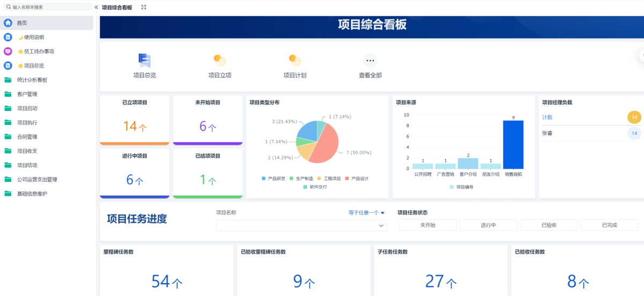Click the home icon beside 首页
Viewport: 644px width, 297px height.
tap(8, 23)
